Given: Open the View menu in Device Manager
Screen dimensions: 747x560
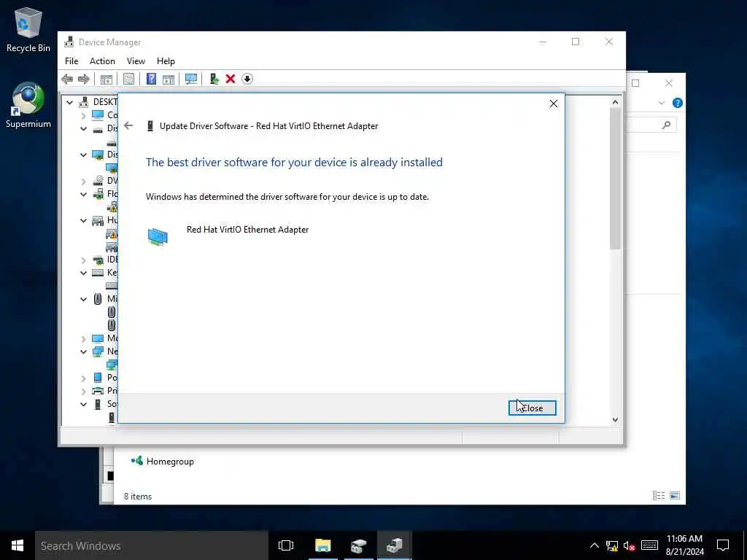Looking at the screenshot, I should (136, 61).
